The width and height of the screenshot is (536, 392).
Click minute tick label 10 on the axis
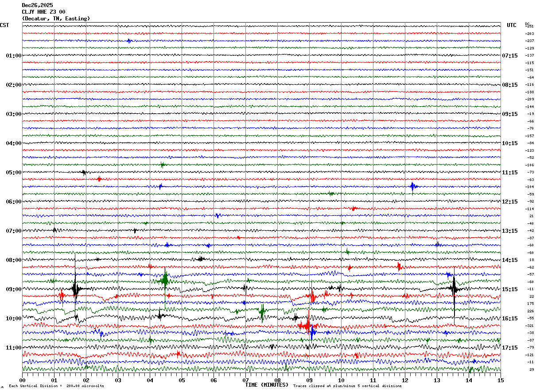[x=341, y=380]
